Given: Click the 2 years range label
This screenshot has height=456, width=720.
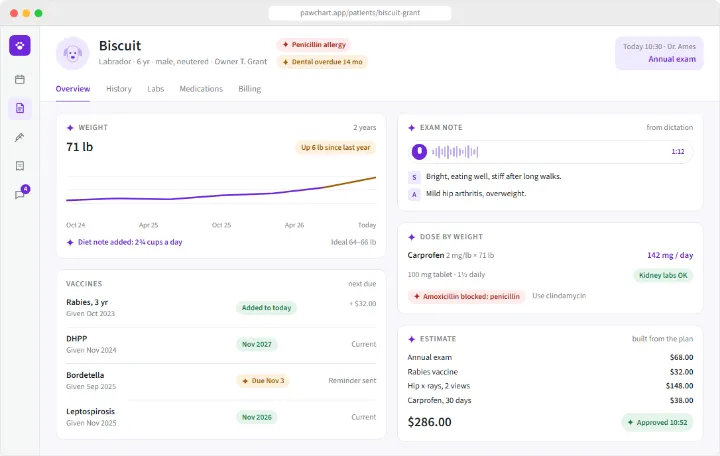Looking at the screenshot, I should point(365,128).
